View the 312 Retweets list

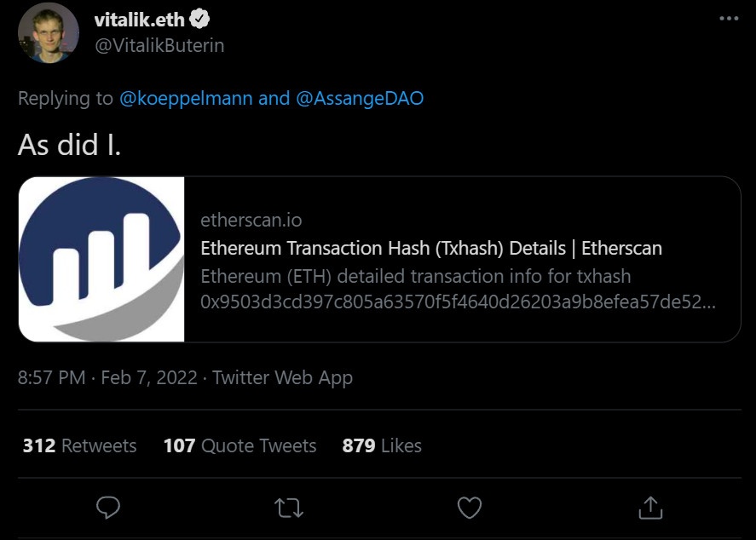[x=79, y=445]
